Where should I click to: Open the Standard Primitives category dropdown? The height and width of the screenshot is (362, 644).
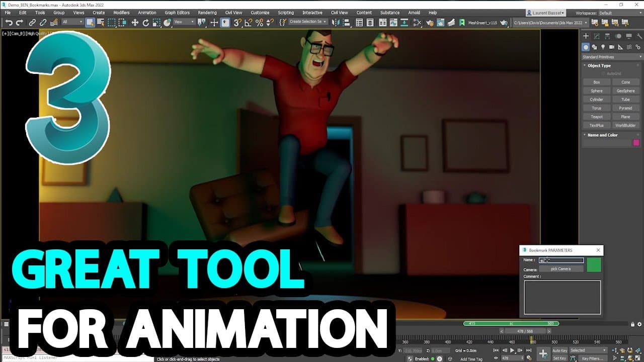pyautogui.click(x=611, y=57)
